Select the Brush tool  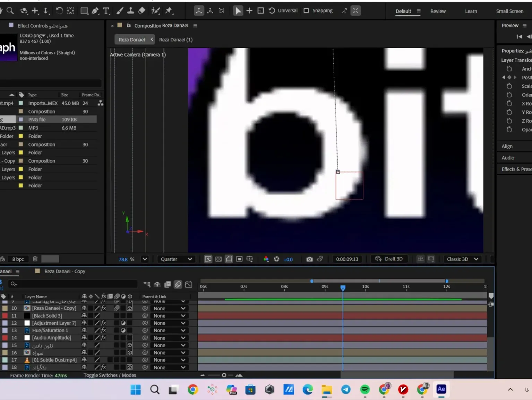120,11
